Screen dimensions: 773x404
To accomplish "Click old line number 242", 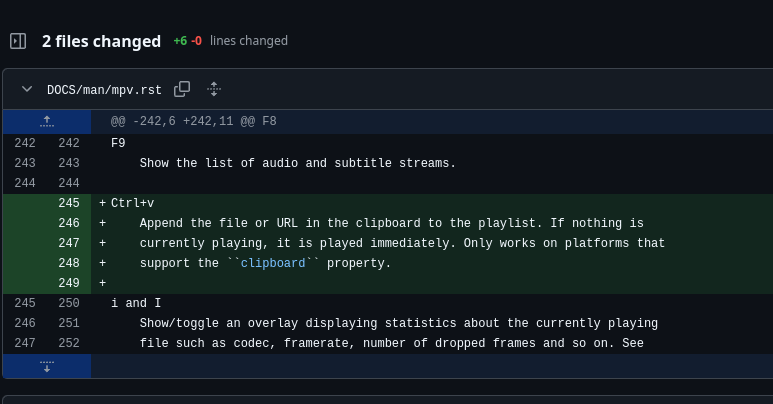I will pos(25,143).
